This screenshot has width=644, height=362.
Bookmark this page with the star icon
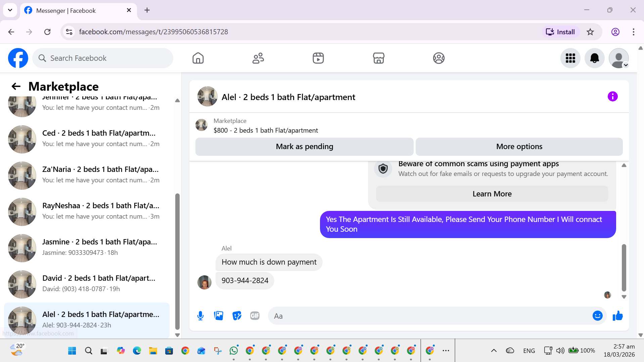point(590,32)
